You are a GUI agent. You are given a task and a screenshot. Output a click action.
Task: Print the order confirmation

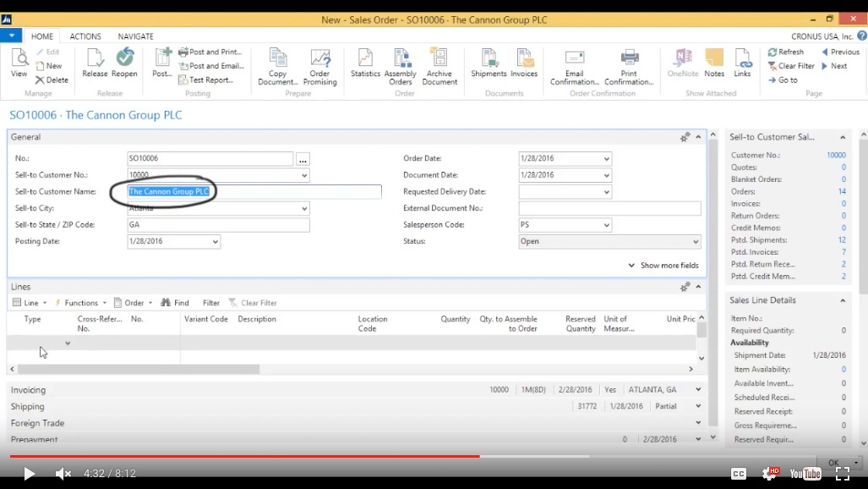(629, 67)
